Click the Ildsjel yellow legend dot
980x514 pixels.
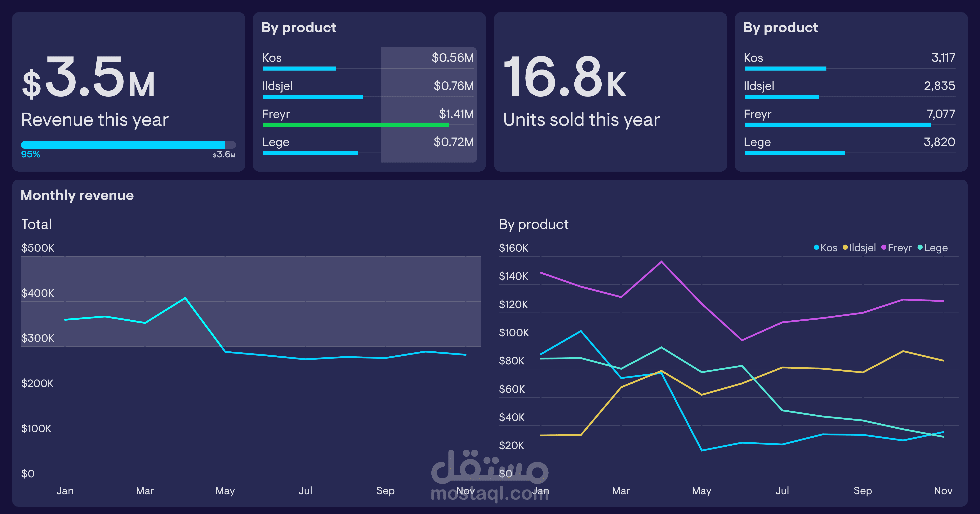click(845, 247)
